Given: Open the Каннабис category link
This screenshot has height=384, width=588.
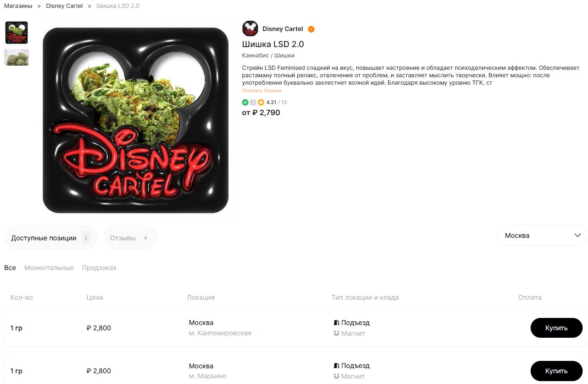Looking at the screenshot, I should pyautogui.click(x=256, y=55).
